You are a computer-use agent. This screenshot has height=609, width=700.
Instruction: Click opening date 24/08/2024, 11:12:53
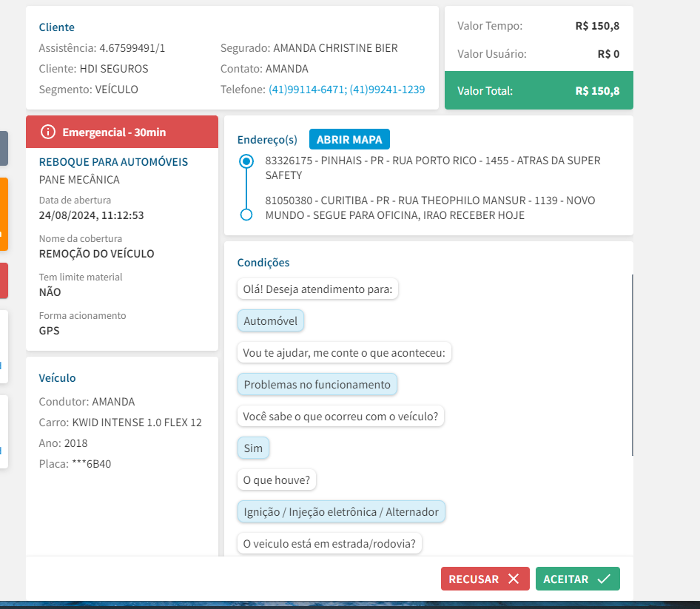point(91,215)
